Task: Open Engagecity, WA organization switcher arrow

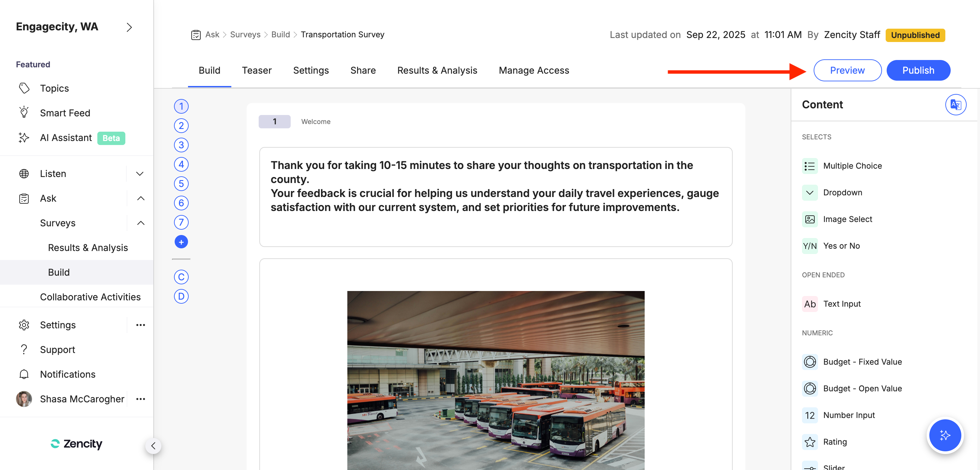Action: click(x=129, y=27)
